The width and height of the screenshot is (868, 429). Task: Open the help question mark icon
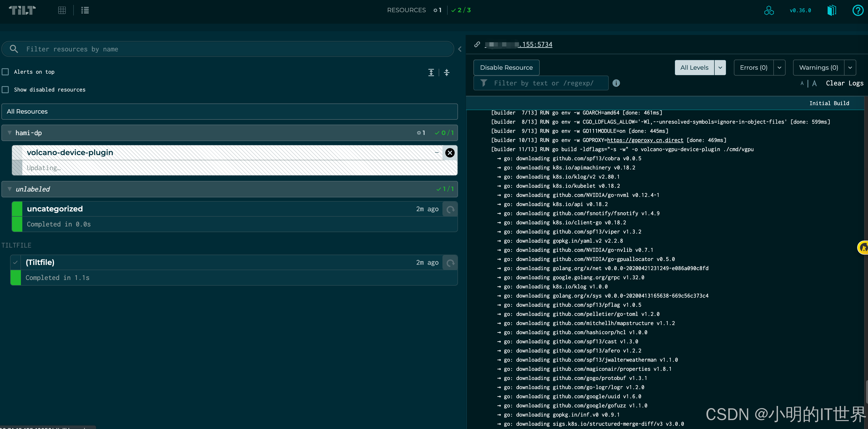tap(858, 10)
